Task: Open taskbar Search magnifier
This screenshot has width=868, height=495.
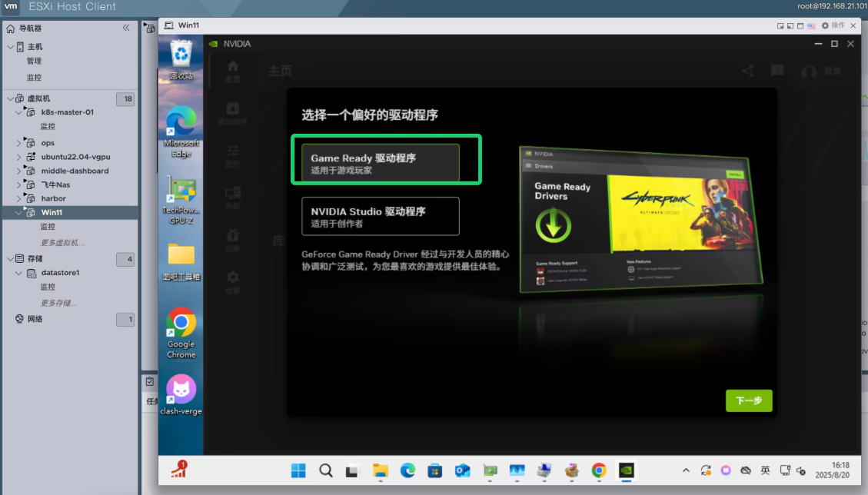Action: coord(325,470)
